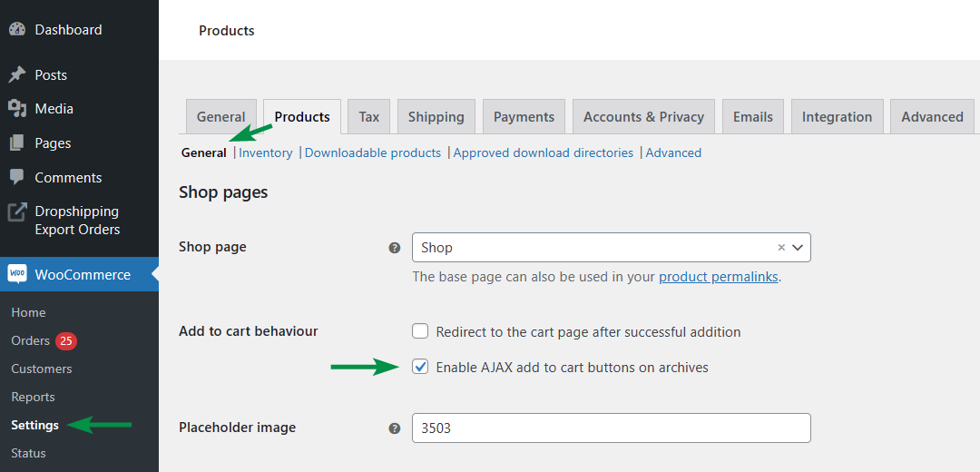Go to WooCommerce Home submenu
This screenshot has width=980, height=472.
pos(28,312)
